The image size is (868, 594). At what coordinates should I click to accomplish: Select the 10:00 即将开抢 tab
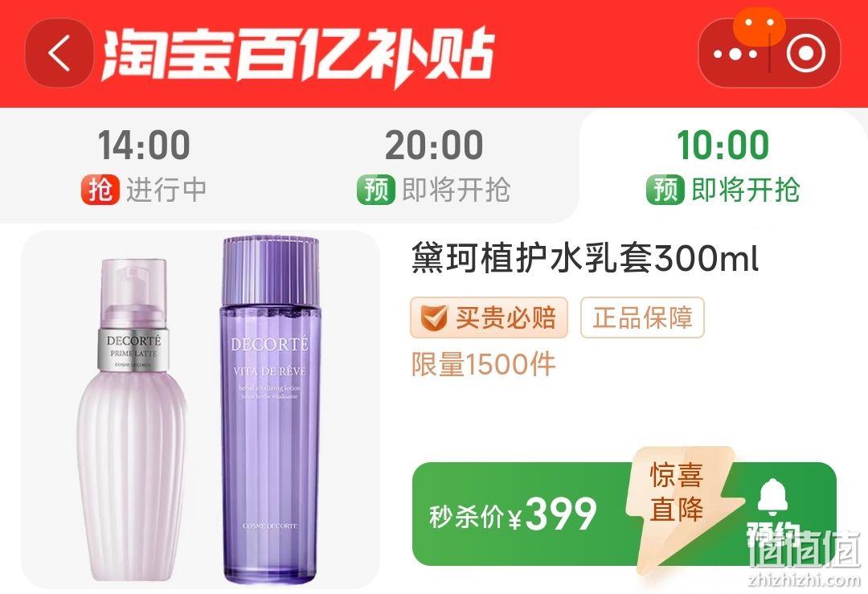[x=723, y=166]
